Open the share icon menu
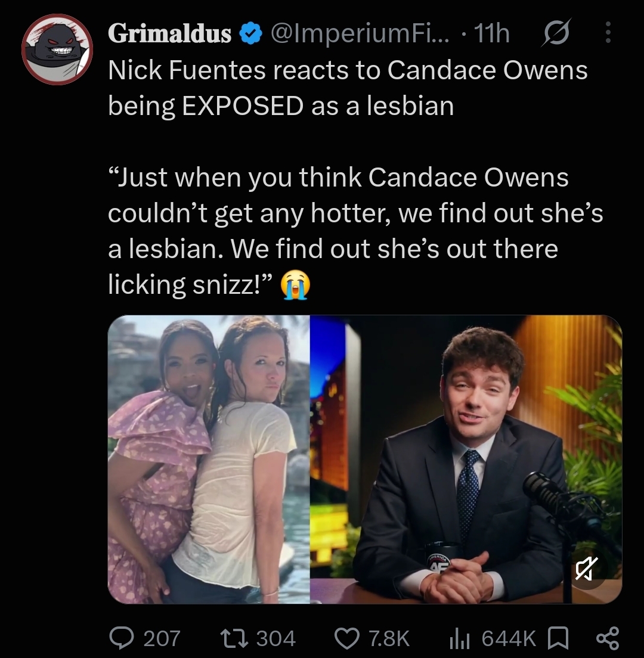 608,638
